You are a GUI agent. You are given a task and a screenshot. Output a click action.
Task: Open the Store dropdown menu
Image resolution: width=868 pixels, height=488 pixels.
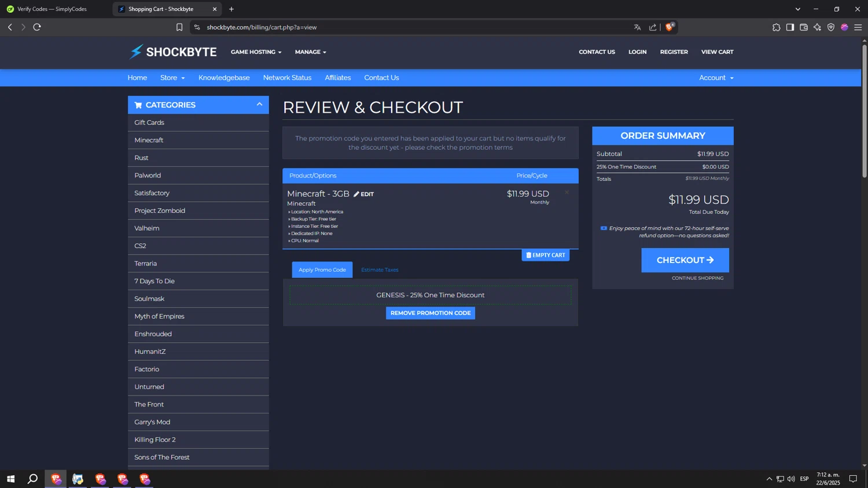pos(172,77)
